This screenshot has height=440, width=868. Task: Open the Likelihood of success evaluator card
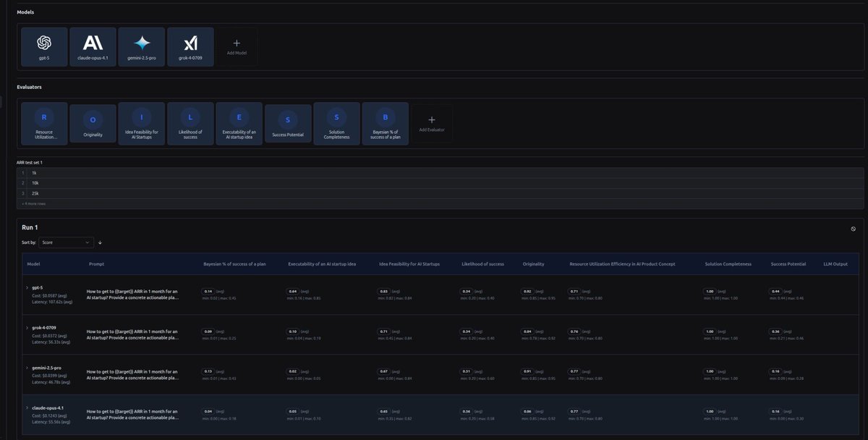(x=190, y=124)
